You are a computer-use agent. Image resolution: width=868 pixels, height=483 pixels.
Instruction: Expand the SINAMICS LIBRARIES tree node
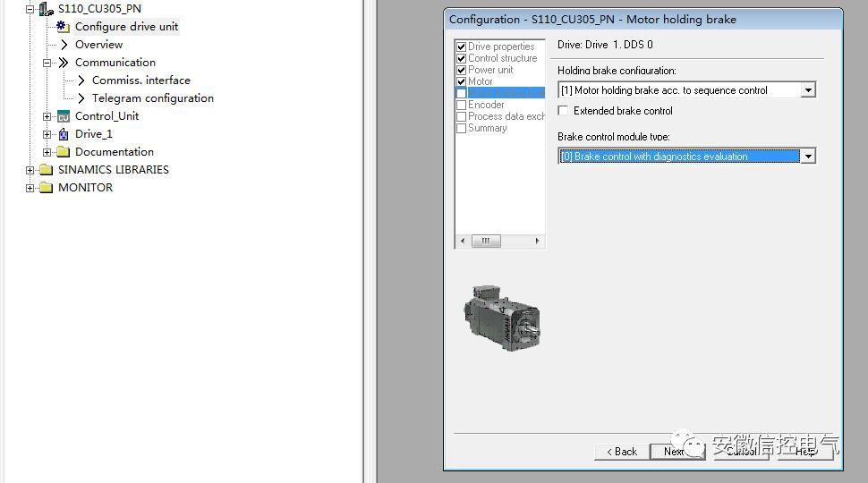(30, 170)
